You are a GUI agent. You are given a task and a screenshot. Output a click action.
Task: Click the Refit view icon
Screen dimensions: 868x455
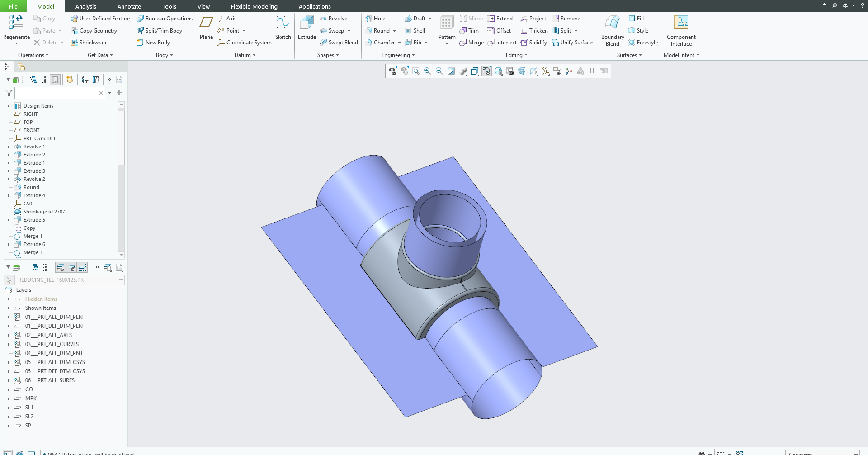[416, 71]
